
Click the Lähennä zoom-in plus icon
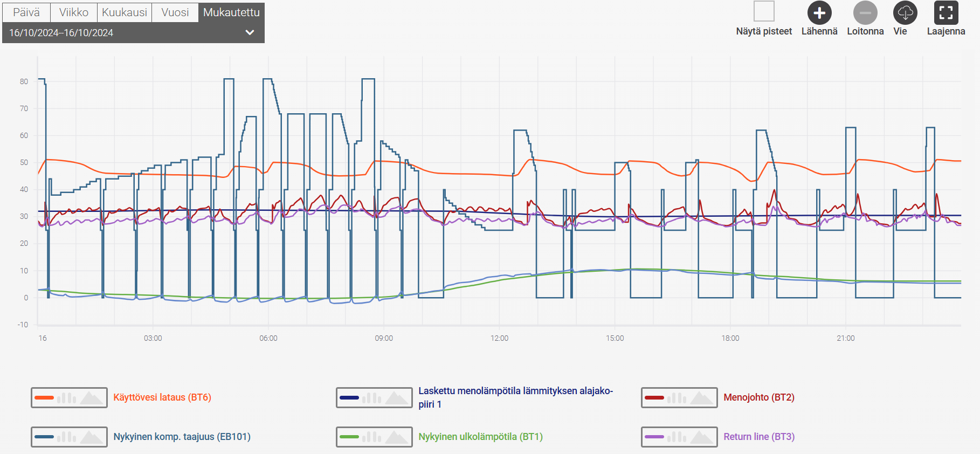click(819, 13)
